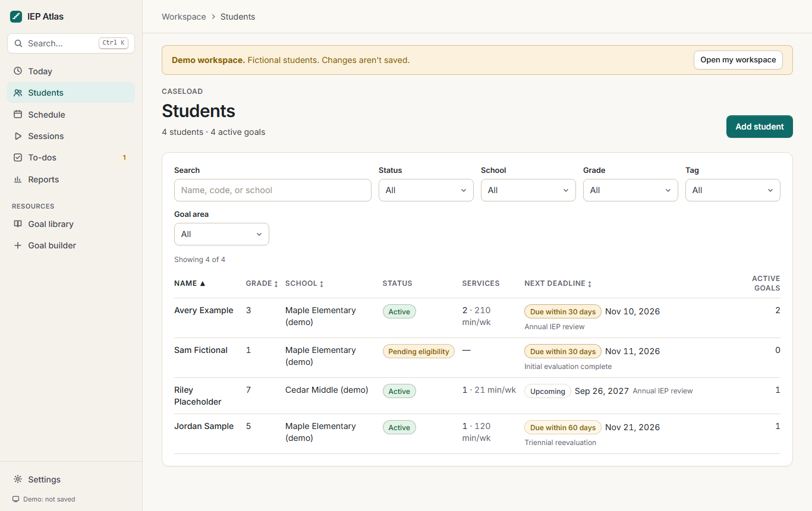Sort by School using its sort arrows
This screenshot has width=812, height=511.
click(322, 284)
